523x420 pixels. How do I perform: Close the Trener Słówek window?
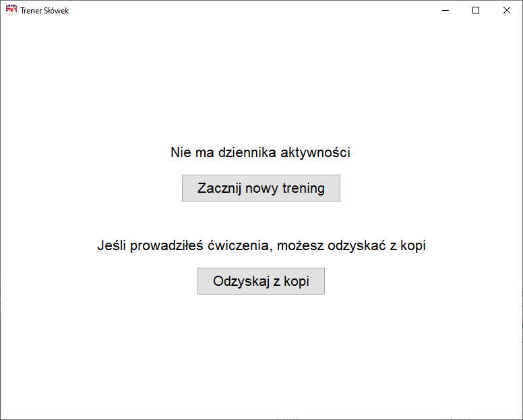507,10
